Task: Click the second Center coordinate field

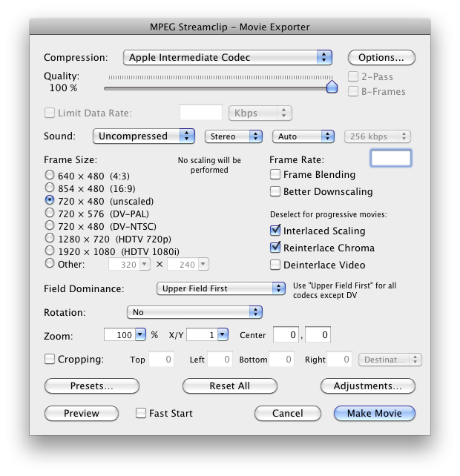Action: (x=318, y=334)
